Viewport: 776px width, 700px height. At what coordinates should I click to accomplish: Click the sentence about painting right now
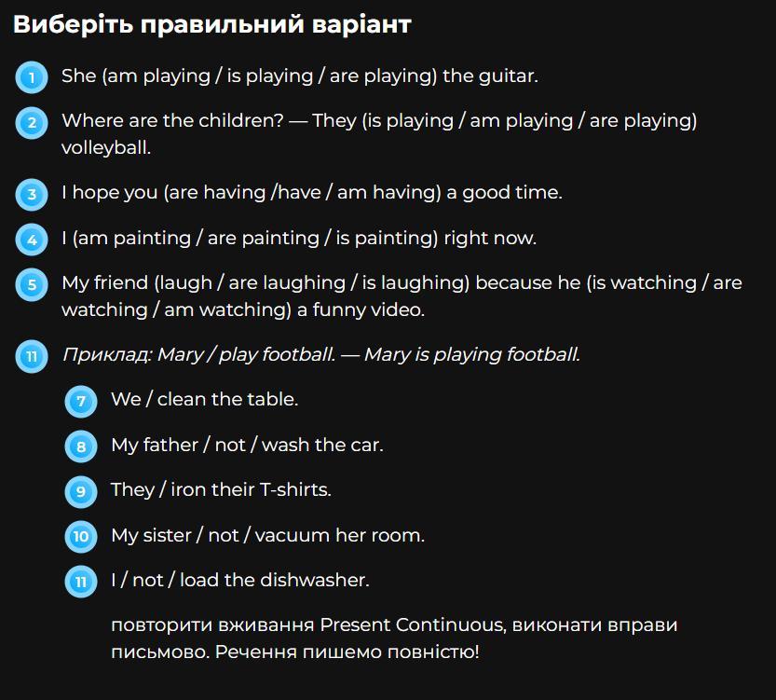click(x=298, y=238)
